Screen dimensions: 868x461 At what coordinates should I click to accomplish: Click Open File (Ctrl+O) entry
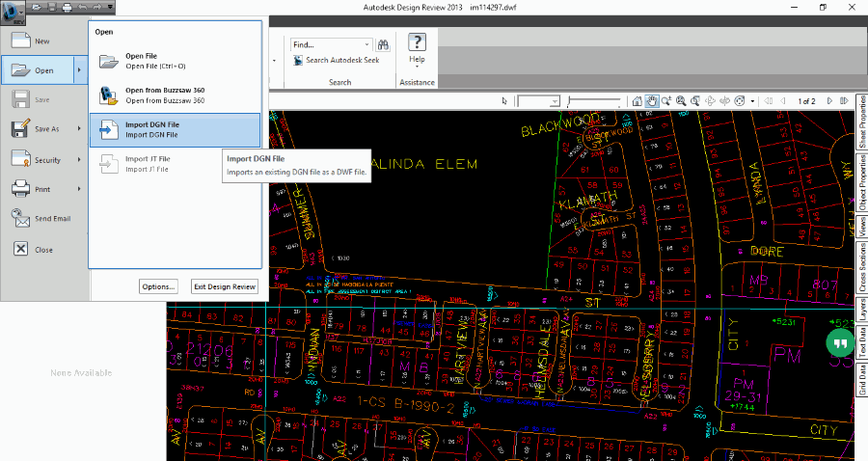pyautogui.click(x=175, y=61)
